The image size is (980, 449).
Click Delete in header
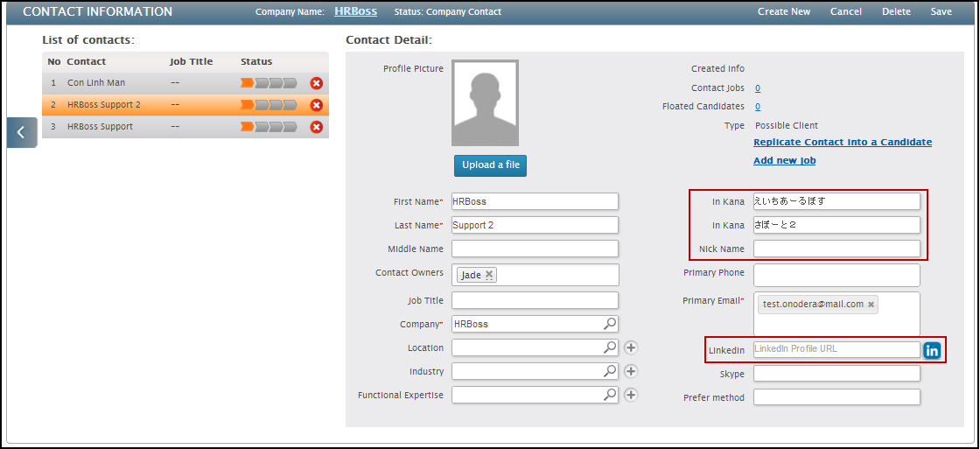pos(896,12)
